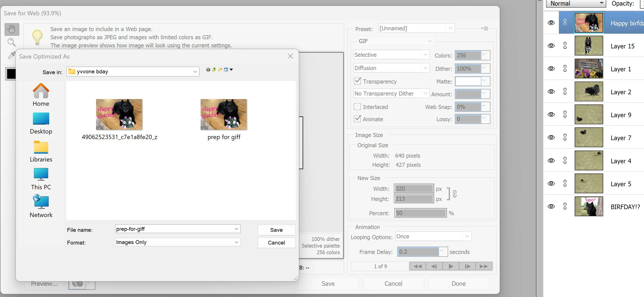Enable the Interlaced checkbox
This screenshot has width=644, height=297.
click(x=357, y=107)
